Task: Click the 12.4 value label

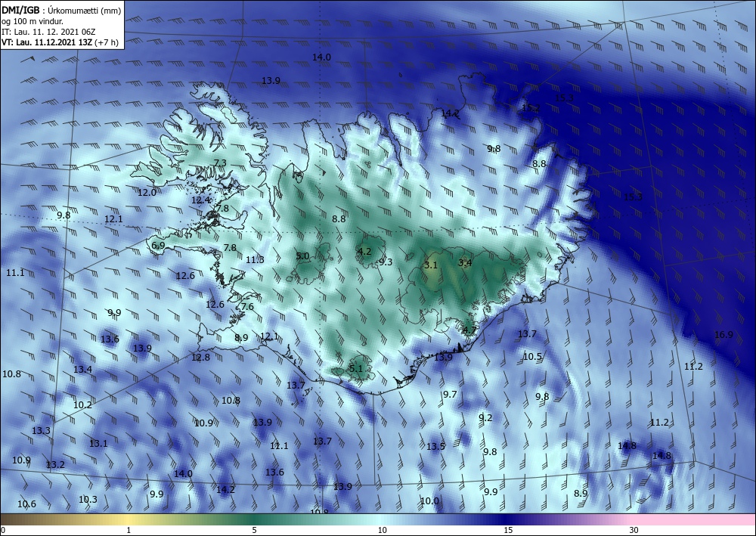Action: point(200,200)
